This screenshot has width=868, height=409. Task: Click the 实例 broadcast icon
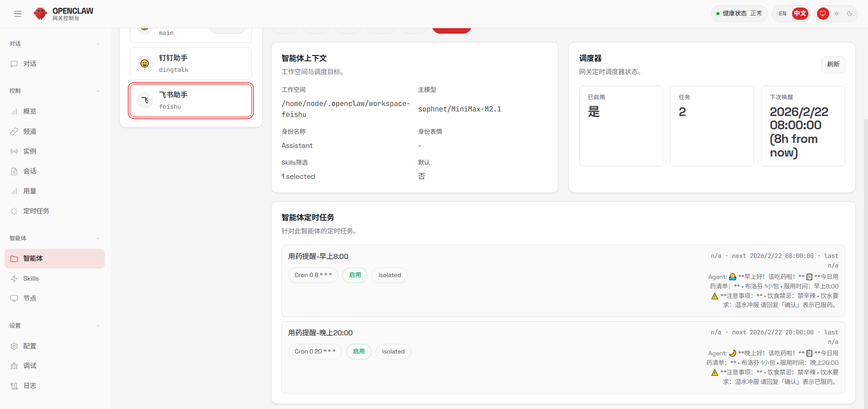[14, 151]
